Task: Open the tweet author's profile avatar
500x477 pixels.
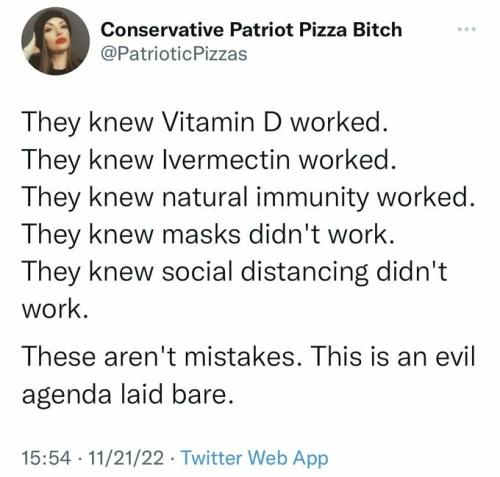Action: coord(55,41)
